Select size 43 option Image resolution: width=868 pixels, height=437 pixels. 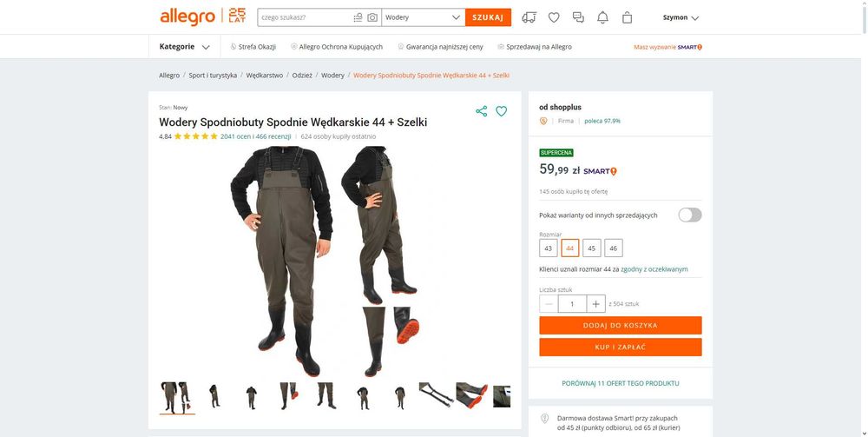[548, 248]
